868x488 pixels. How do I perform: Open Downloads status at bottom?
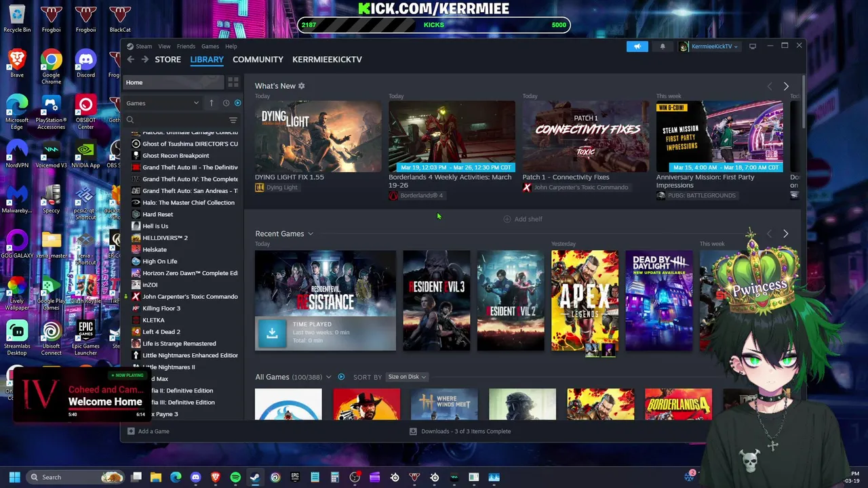(x=460, y=431)
